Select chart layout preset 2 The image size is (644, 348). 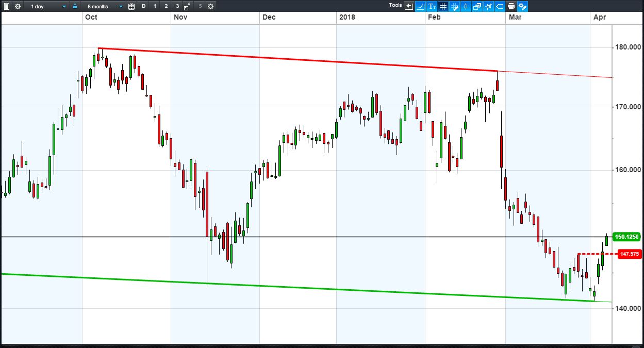pos(166,6)
